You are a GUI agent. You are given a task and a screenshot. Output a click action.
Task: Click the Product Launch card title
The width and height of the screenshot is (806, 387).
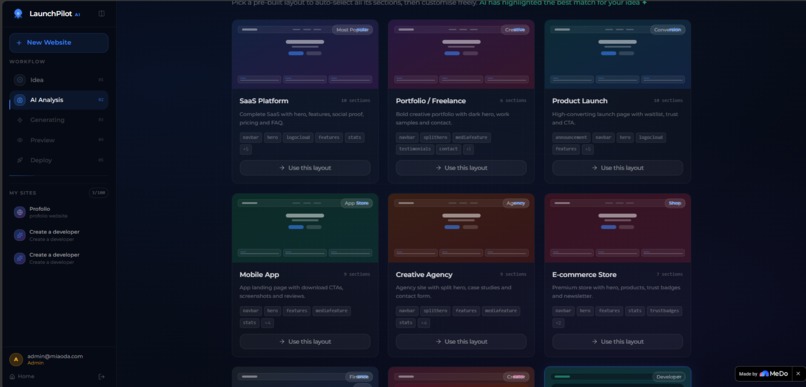pyautogui.click(x=580, y=101)
